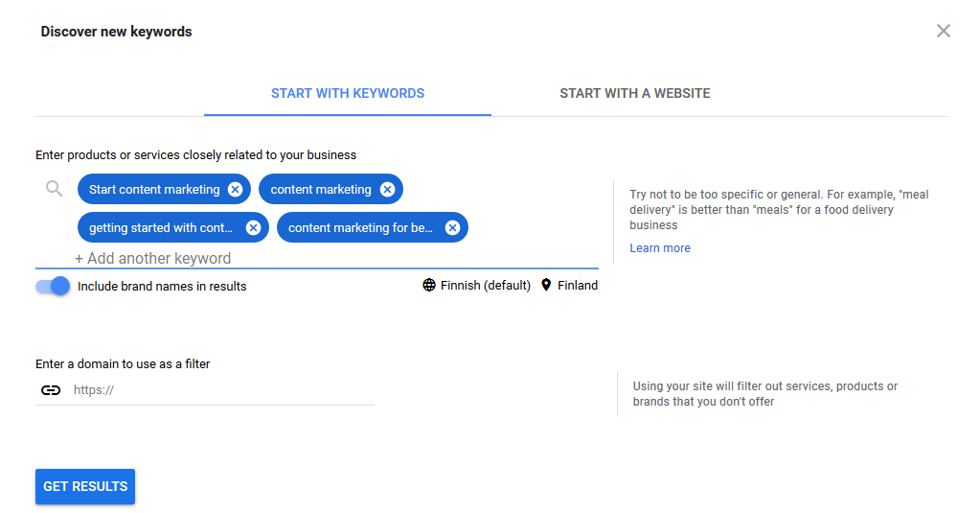Switch to Start With a Website tab
This screenshot has height=513, width=980.
point(635,93)
